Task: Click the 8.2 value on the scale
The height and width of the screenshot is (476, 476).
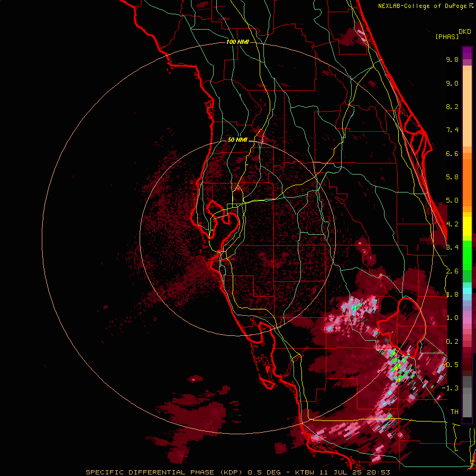Action: click(452, 106)
